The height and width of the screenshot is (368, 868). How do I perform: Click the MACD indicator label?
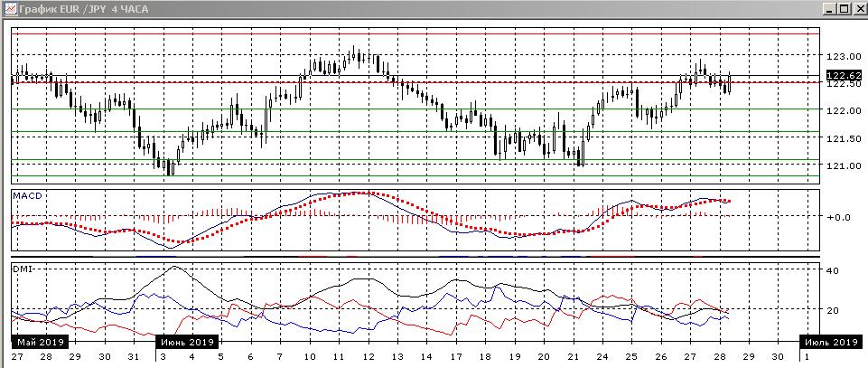[26, 195]
